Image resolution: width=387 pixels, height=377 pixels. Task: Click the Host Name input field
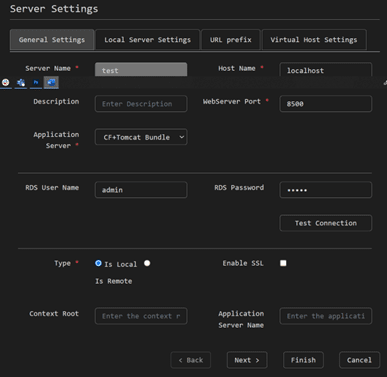[326, 69]
